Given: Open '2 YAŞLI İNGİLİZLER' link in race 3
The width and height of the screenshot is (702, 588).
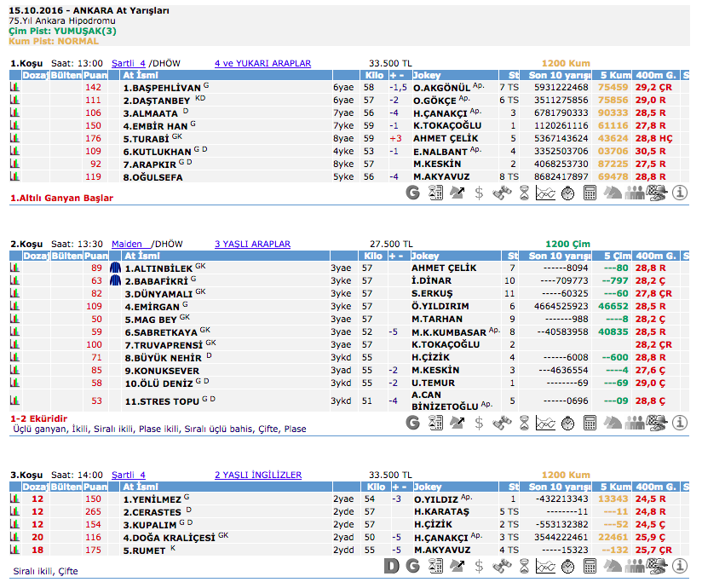Looking at the screenshot, I should pos(257,475).
